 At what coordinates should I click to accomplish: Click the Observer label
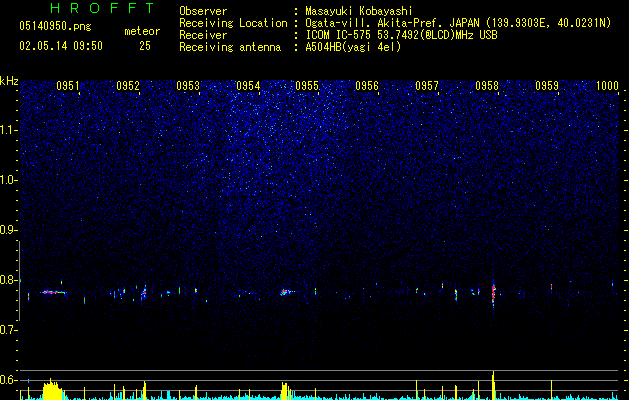point(203,11)
